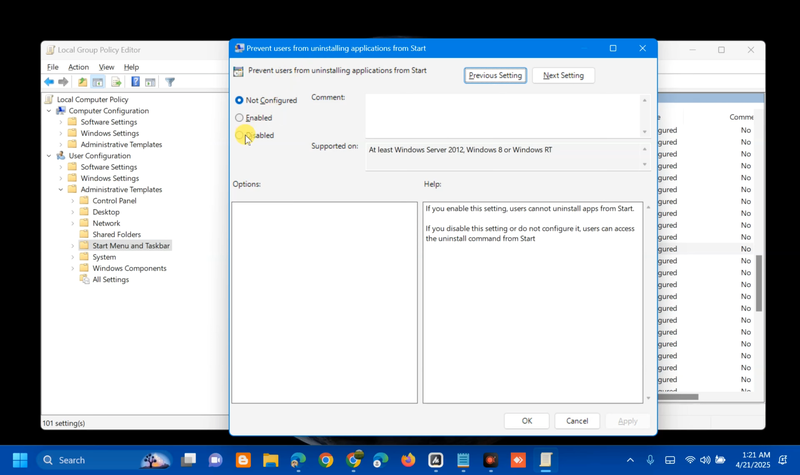This screenshot has width=800, height=475.
Task: Select the Enabled radio button
Action: coord(239,118)
